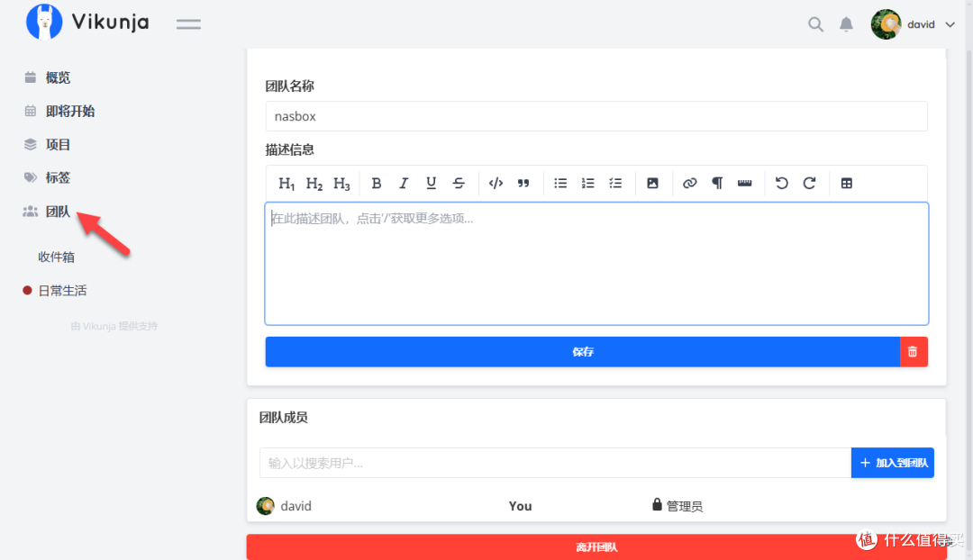973x560 pixels.
Task: Select the 收件箱 project
Action: [x=56, y=257]
